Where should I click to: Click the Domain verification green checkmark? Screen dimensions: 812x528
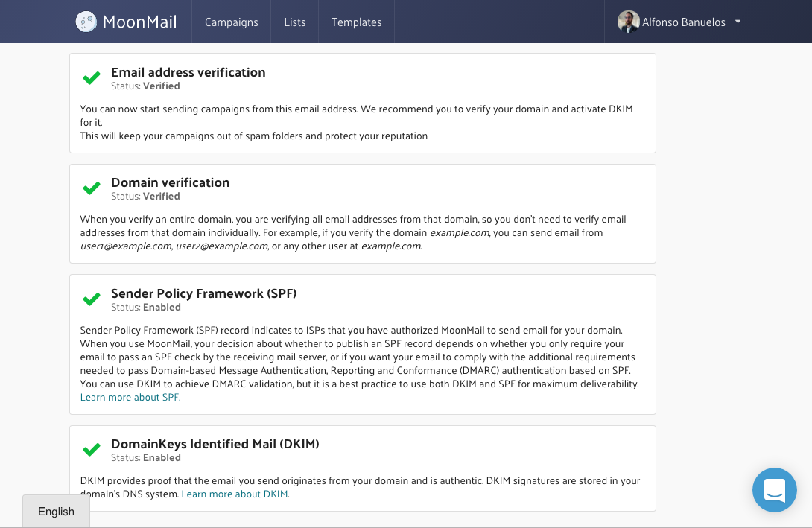coord(92,188)
